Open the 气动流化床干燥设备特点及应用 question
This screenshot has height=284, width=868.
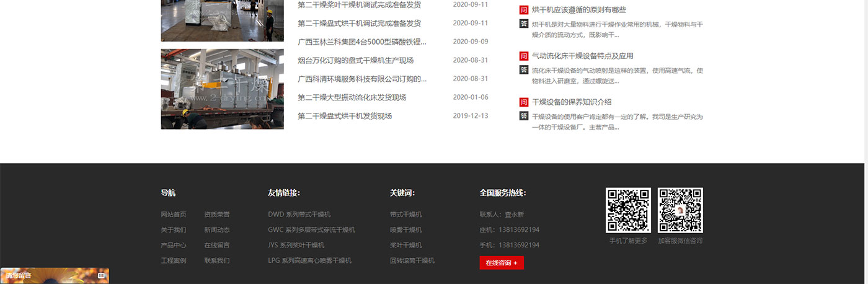click(582, 56)
